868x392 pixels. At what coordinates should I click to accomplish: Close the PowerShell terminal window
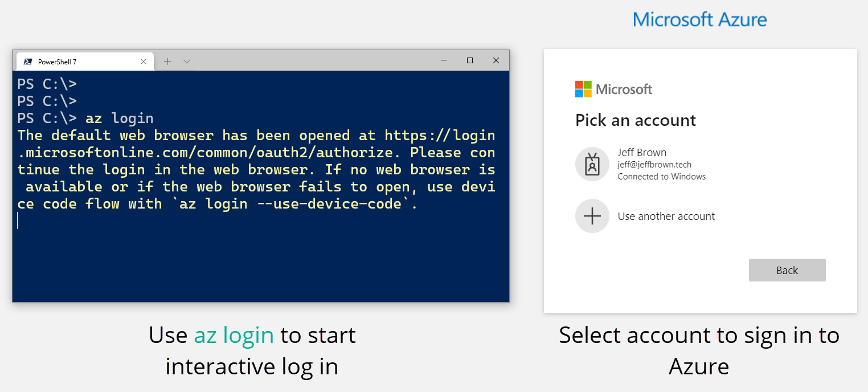click(496, 60)
